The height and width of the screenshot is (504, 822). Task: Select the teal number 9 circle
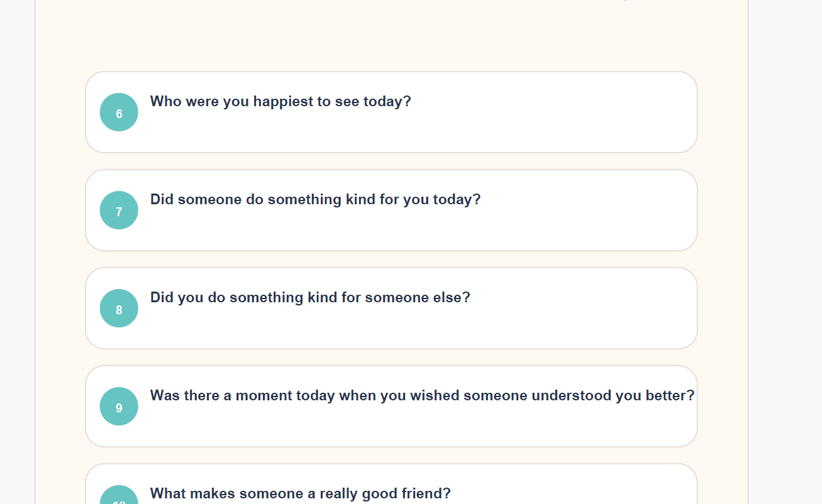click(119, 406)
